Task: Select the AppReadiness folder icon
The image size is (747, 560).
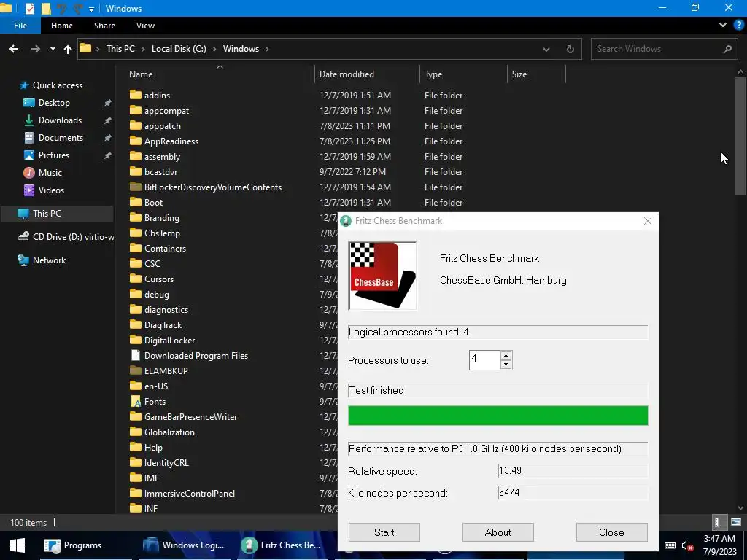Action: pos(136,141)
